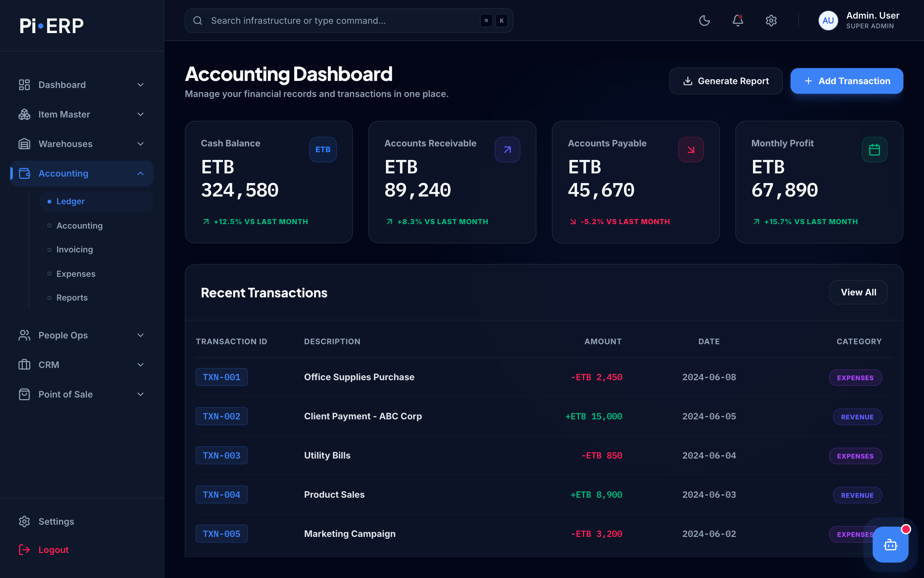Open the Reports submenu item
Image resolution: width=924 pixels, height=578 pixels.
96,297
